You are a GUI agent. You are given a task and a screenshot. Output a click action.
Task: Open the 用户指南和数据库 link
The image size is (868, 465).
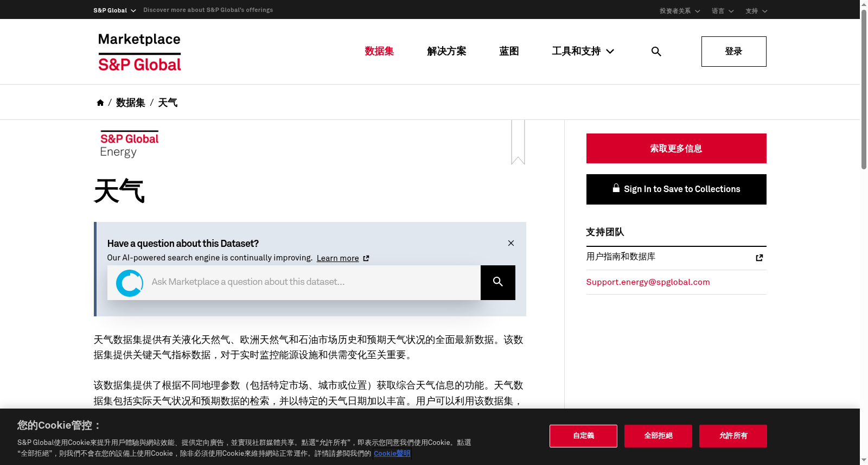pyautogui.click(x=621, y=257)
